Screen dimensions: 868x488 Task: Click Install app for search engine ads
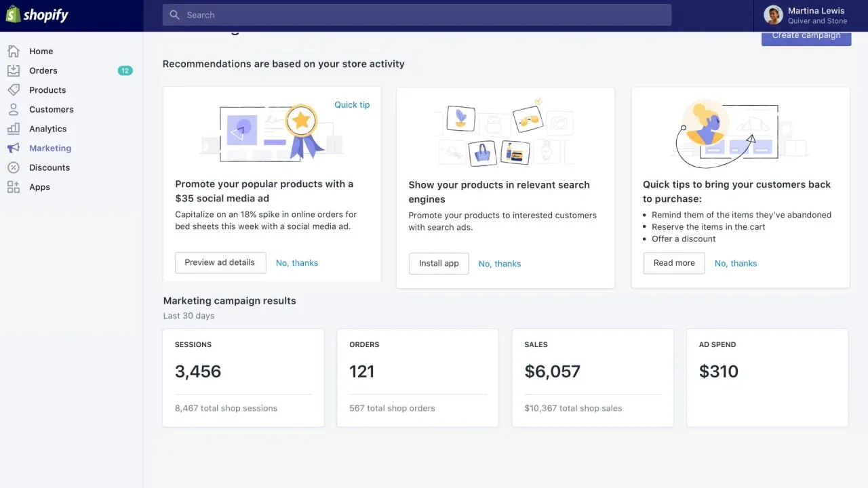438,264
